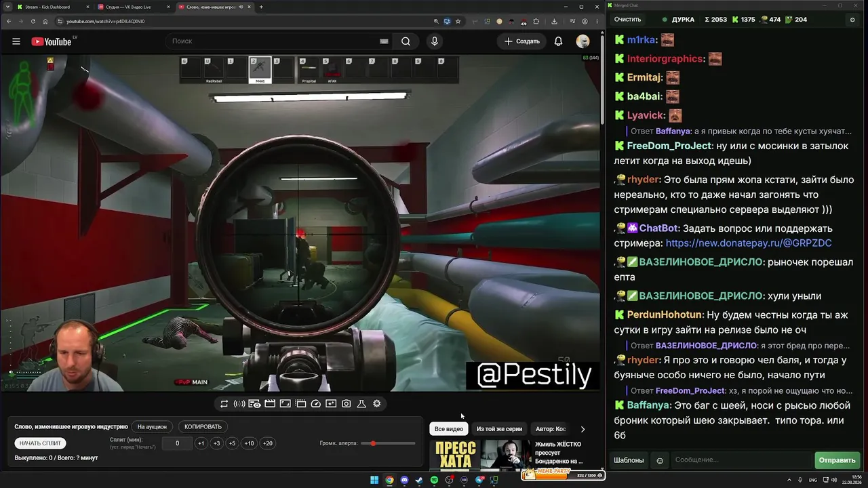Reload the browser page
868x488 pixels.
point(33,21)
